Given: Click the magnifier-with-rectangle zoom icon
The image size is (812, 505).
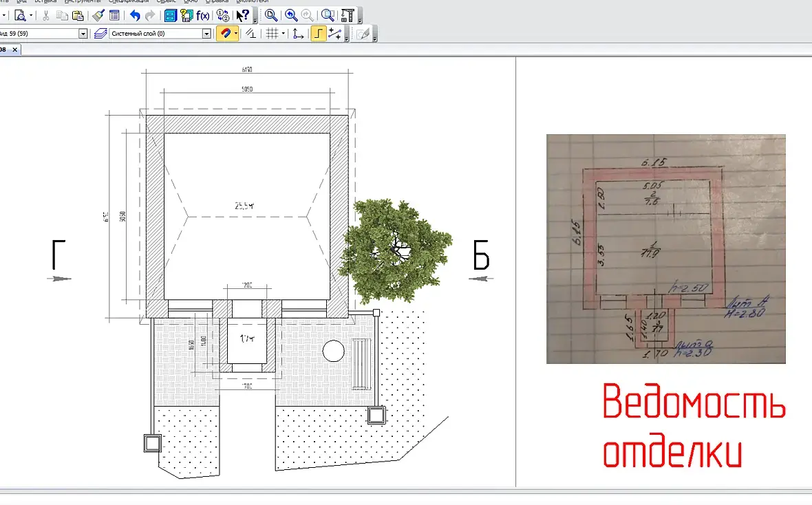Looking at the screenshot, I should [328, 16].
